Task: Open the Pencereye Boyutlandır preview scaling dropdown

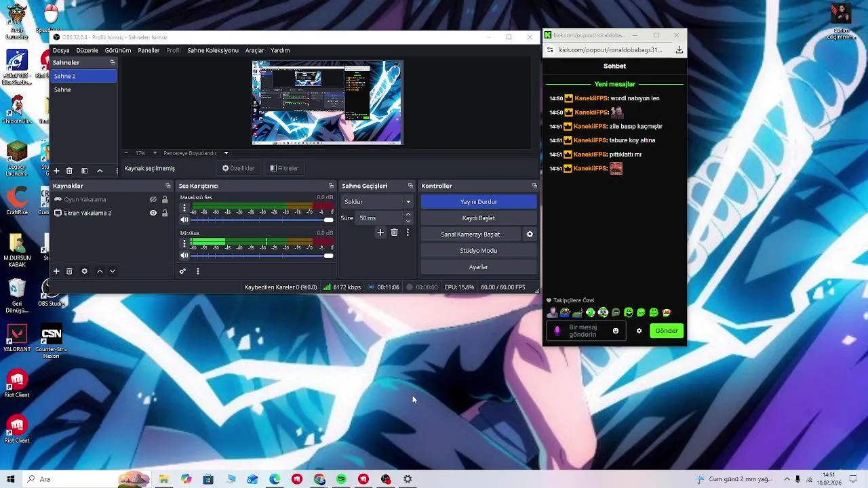Action: click(x=226, y=153)
